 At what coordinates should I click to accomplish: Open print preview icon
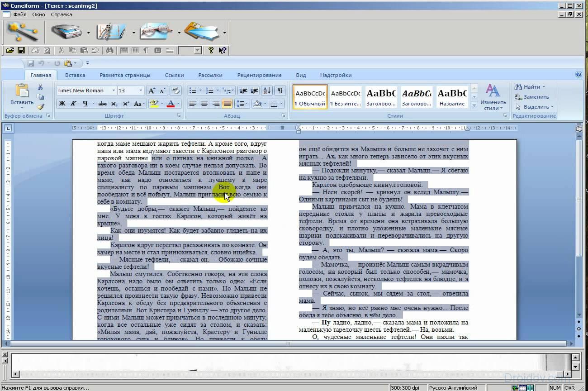coord(47,51)
